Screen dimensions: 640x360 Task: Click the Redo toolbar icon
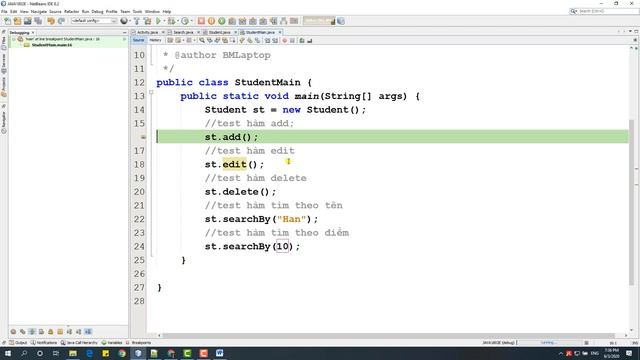click(x=61, y=21)
